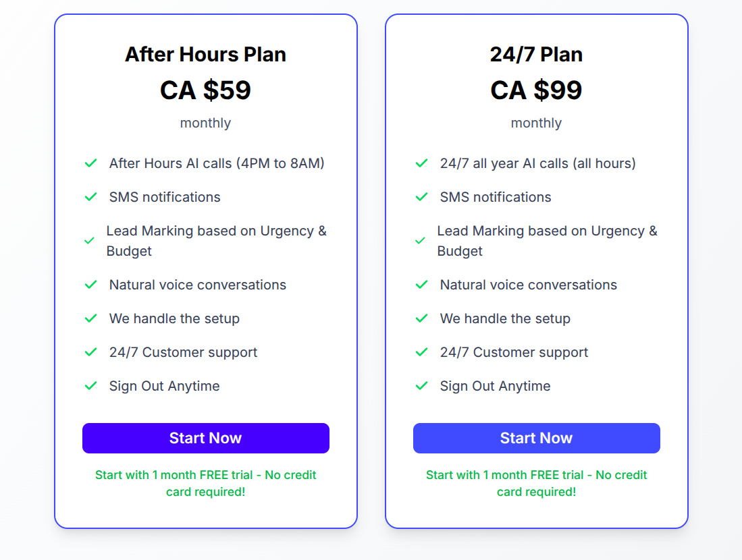Click checkmark beside After Hours AI calls
Screen dimensions: 742x560
click(x=90, y=163)
